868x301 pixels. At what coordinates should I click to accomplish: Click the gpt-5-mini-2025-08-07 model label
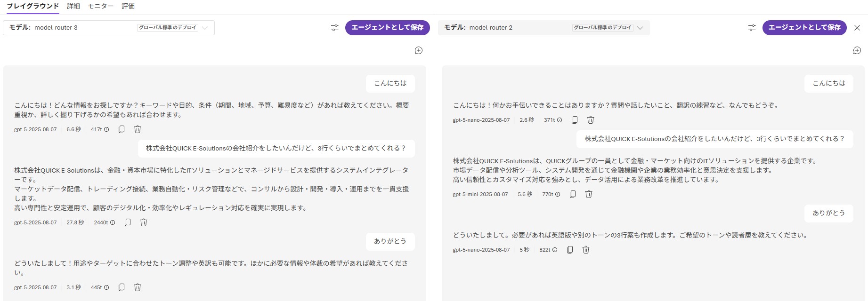point(480,194)
